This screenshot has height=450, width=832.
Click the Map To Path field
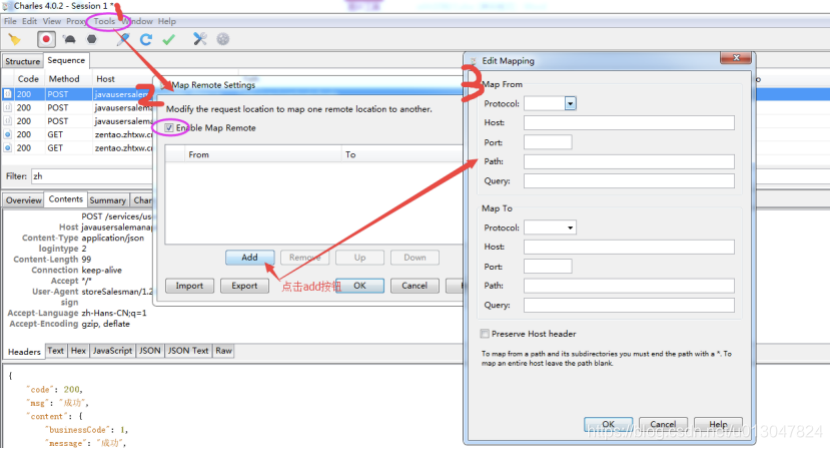pos(629,285)
